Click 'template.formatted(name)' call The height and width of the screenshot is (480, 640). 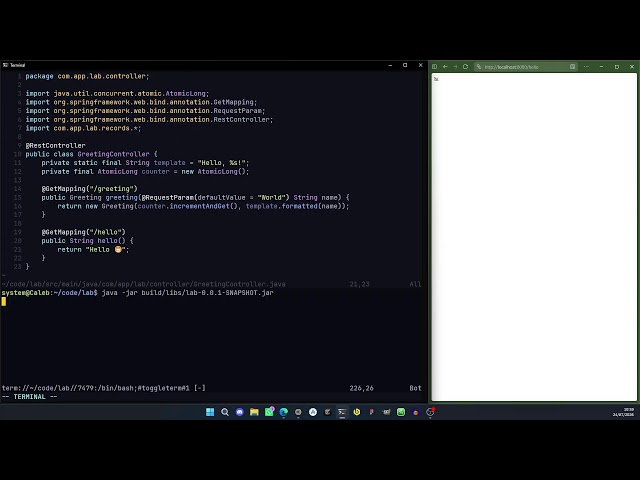coord(293,206)
